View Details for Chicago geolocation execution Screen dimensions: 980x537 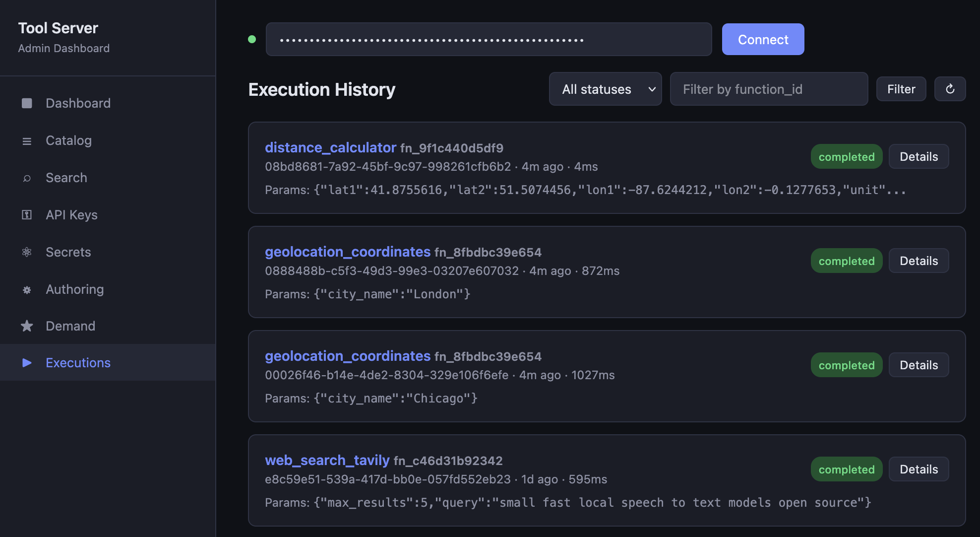[x=919, y=365]
